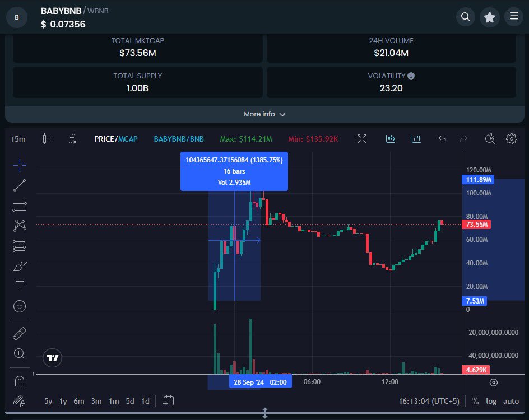The height and width of the screenshot is (420, 529).
Task: Click the $ 0.07356 price in header
Action: [x=63, y=24]
